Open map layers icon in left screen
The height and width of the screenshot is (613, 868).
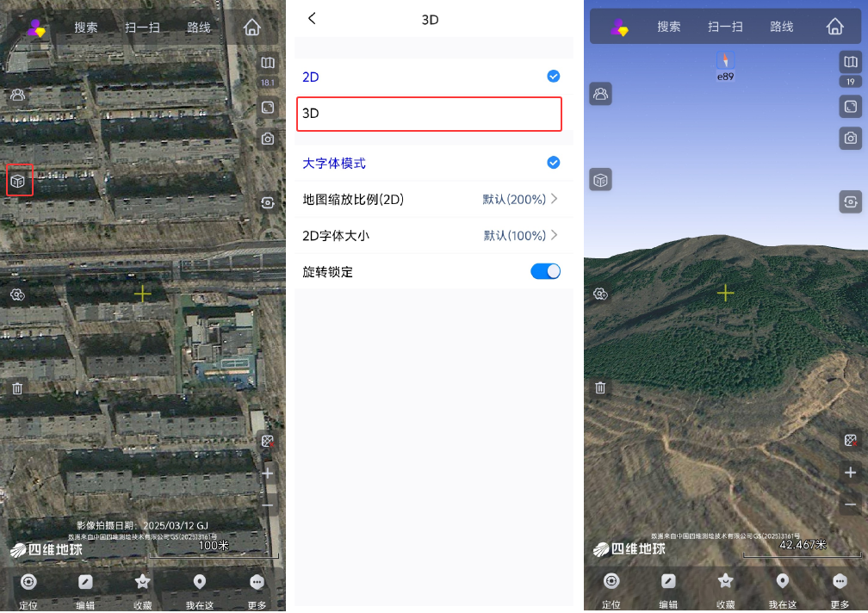click(x=268, y=63)
